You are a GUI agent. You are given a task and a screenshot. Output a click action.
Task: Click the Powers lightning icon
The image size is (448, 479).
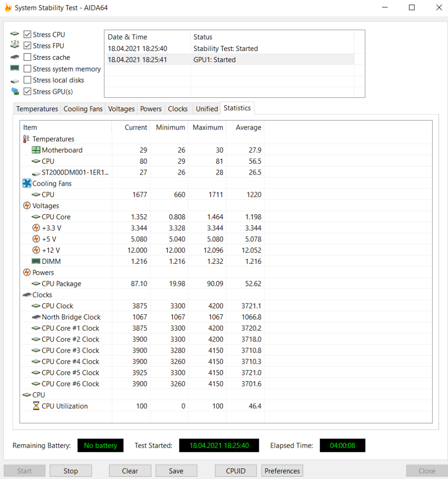pos(27,272)
